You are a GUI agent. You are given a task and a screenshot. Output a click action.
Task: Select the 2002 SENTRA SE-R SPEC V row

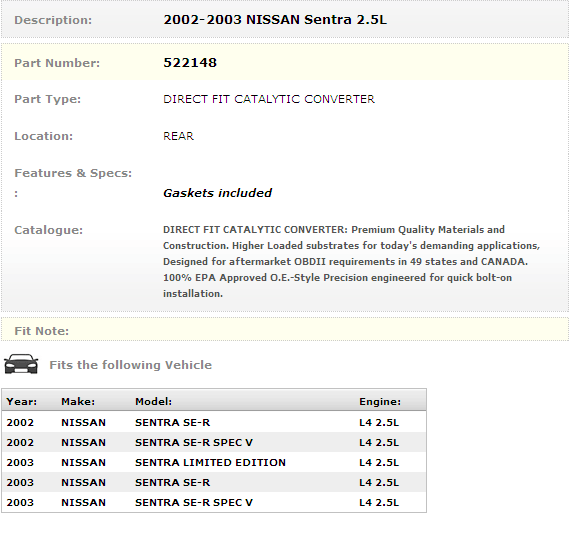(214, 442)
